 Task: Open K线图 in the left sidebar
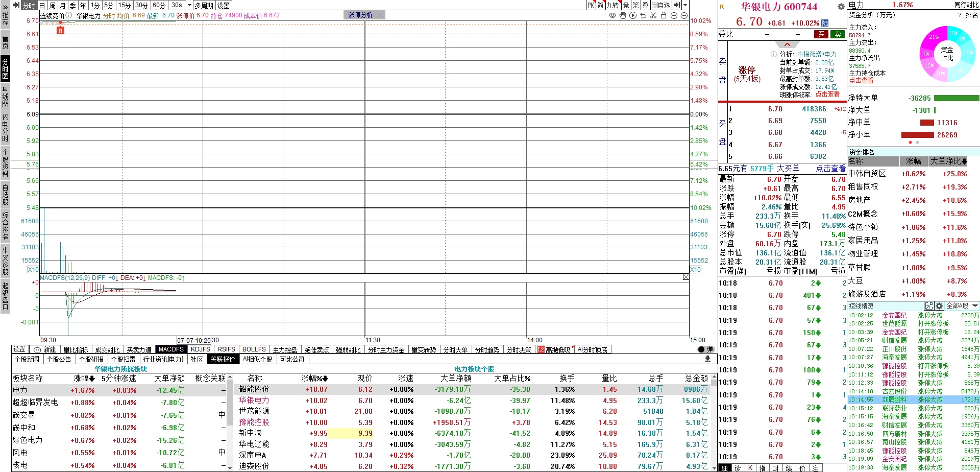coord(5,96)
